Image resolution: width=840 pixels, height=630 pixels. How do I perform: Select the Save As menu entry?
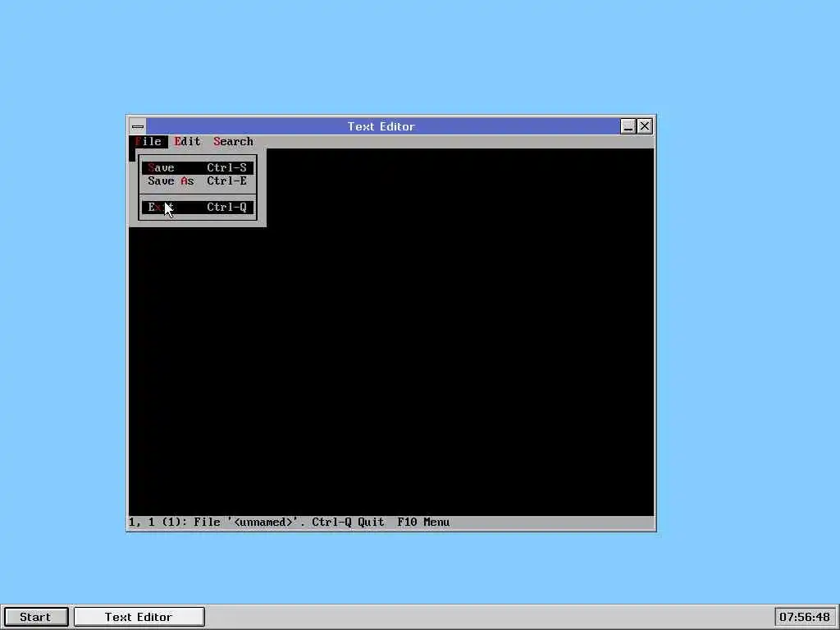click(x=198, y=181)
